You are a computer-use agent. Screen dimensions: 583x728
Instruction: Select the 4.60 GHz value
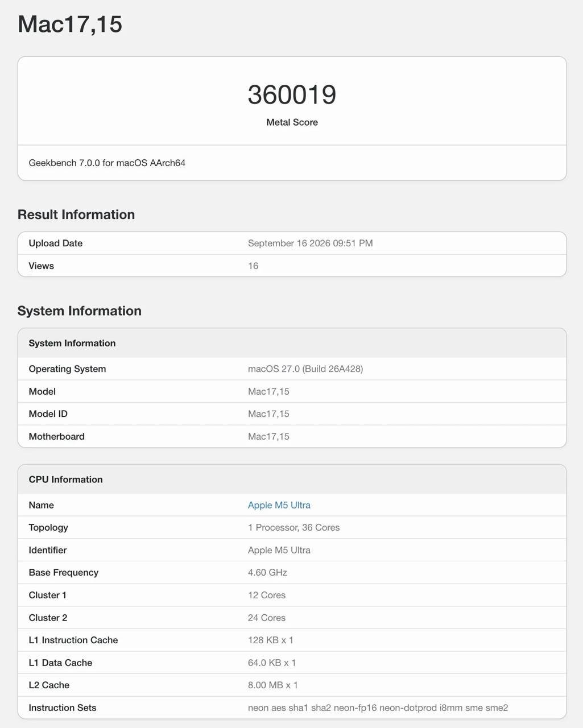267,573
